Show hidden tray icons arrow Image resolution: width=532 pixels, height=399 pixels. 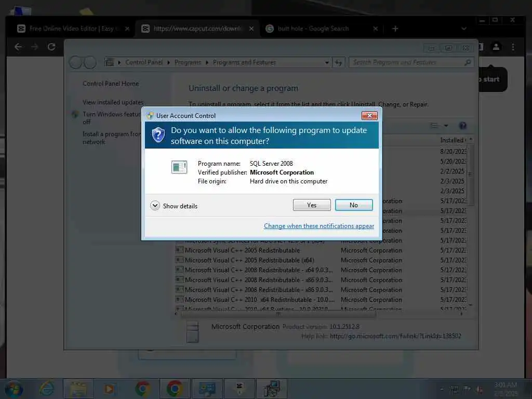point(442,389)
